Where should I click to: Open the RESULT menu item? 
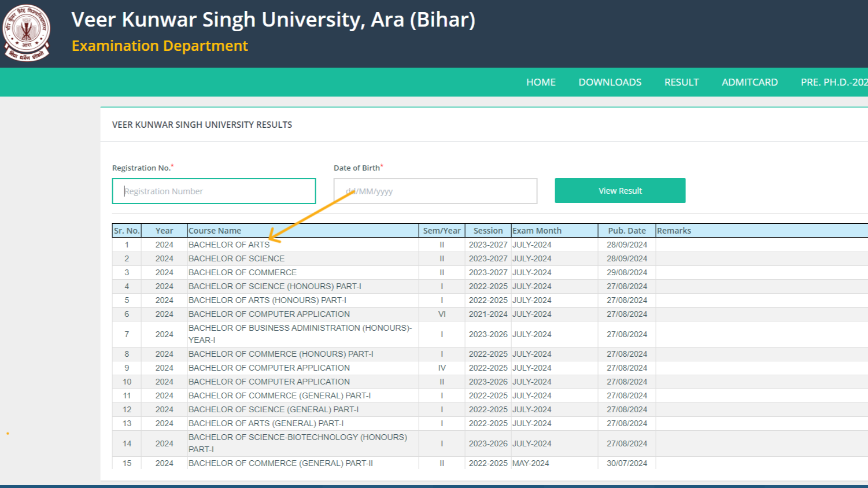[681, 82]
